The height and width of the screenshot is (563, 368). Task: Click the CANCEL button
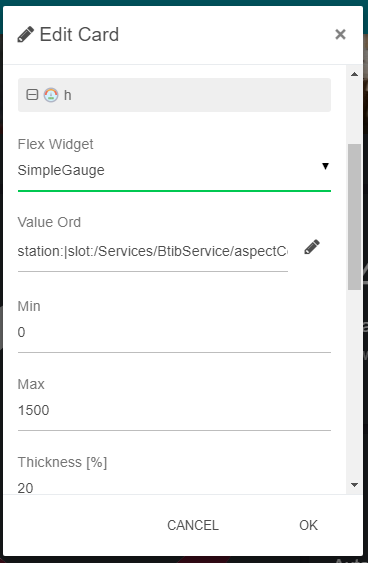[x=193, y=525]
